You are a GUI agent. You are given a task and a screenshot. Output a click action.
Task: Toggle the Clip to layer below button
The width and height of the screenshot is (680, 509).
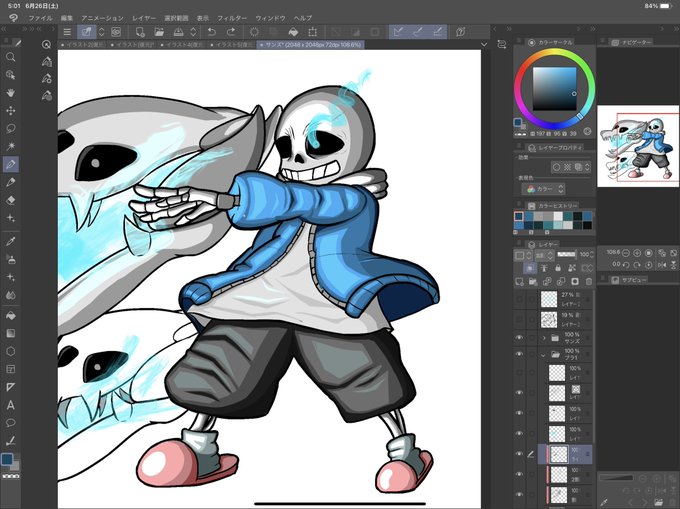(530, 268)
